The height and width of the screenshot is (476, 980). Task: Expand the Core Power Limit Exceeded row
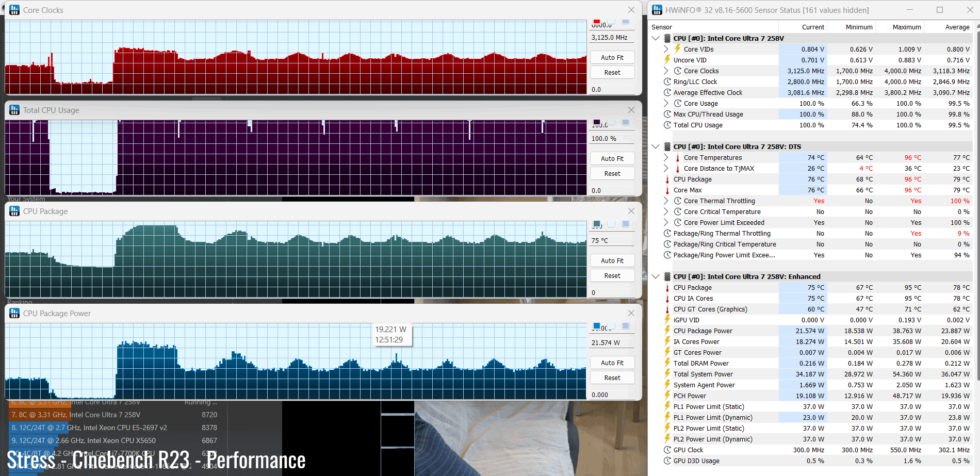(666, 222)
